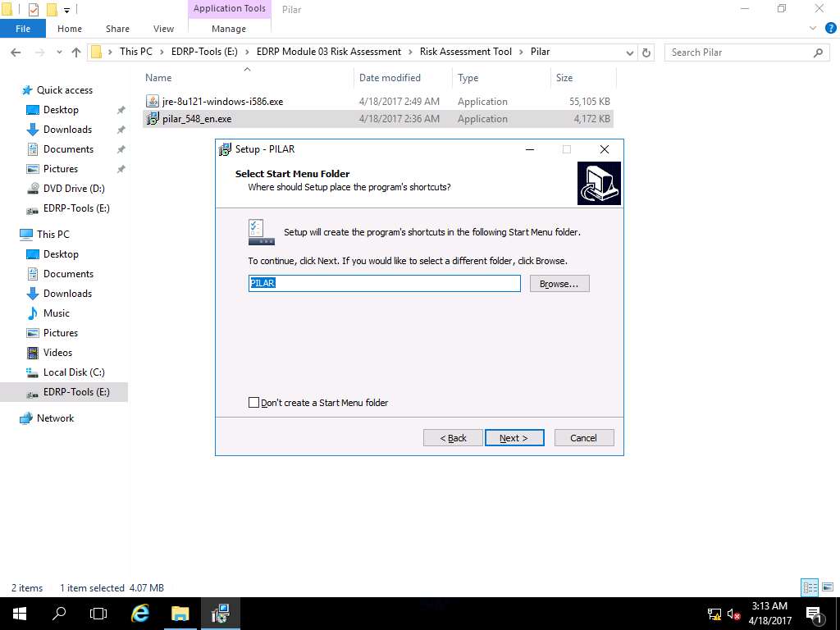
Task: Click the PILAR setup taskbar icon
Action: click(220, 614)
